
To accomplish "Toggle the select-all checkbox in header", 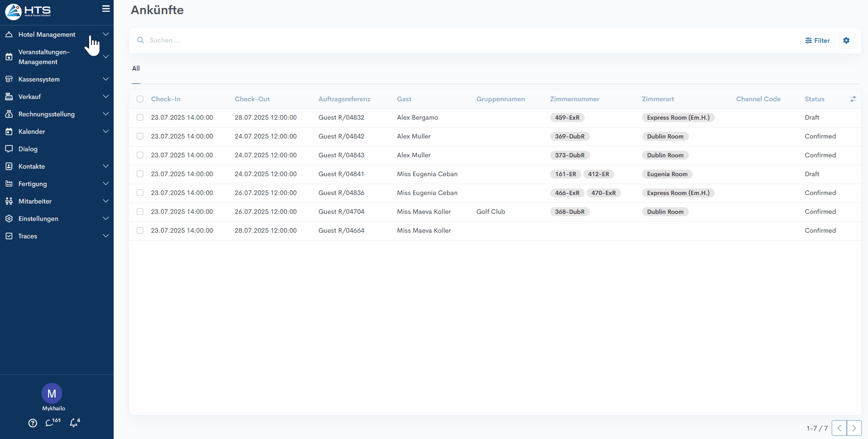I will 140,99.
